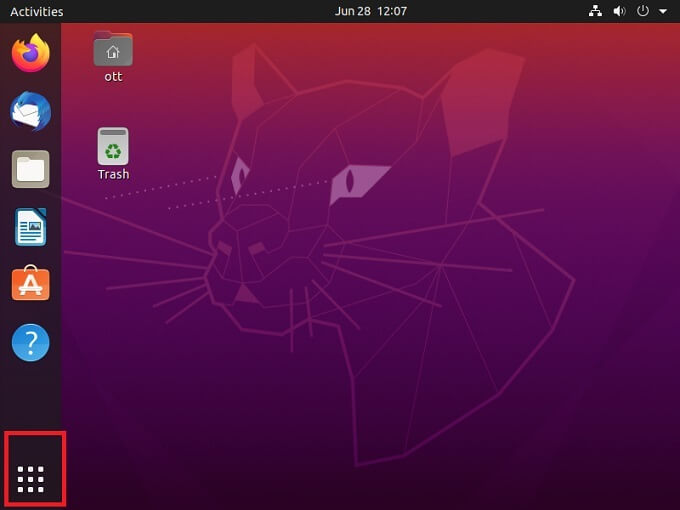Open the Files manager in the dock
The width and height of the screenshot is (680, 510).
coord(30,169)
